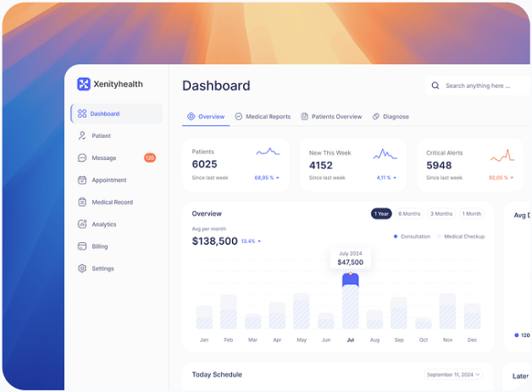Open Billing card icon in sidebar
The image size is (532, 392).
[x=82, y=246]
